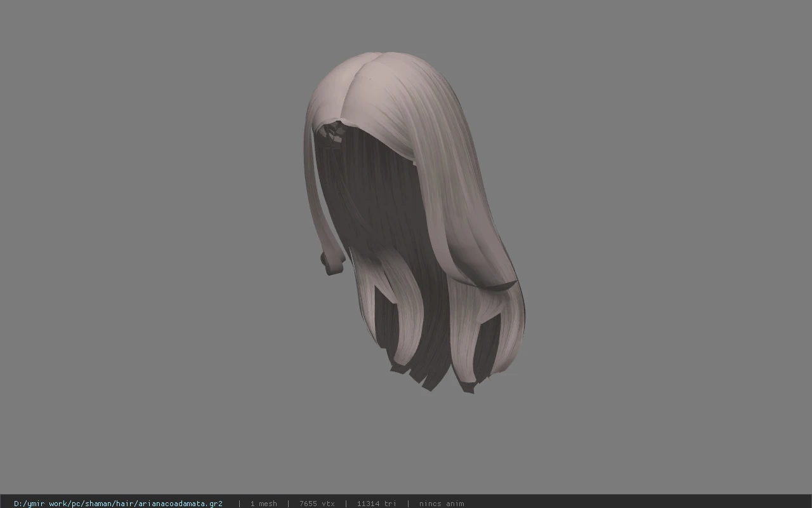Click the 'nincs anim' status entry
This screenshot has width=812, height=508.
pyautogui.click(x=442, y=504)
